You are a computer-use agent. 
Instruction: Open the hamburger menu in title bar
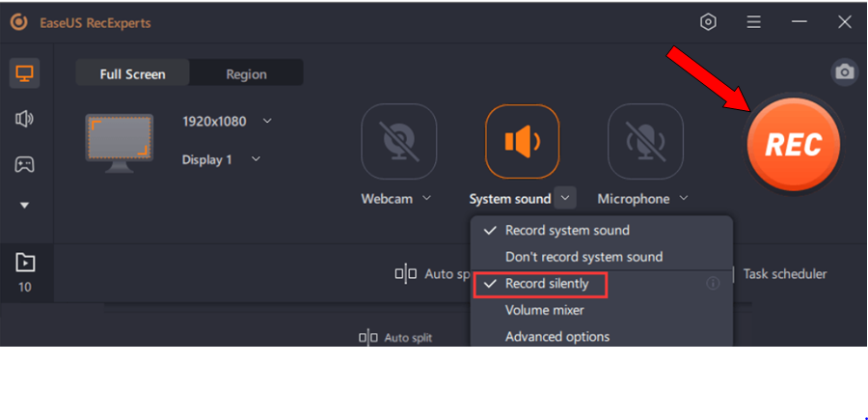(753, 22)
